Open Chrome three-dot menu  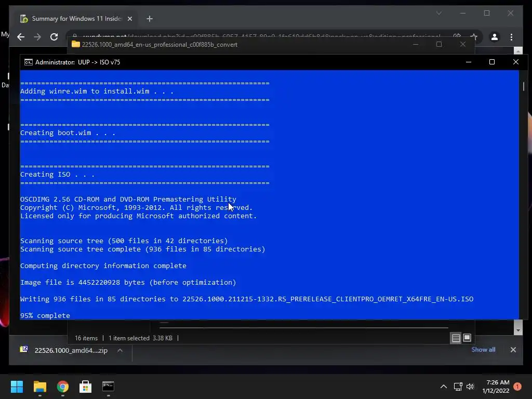pos(511,37)
